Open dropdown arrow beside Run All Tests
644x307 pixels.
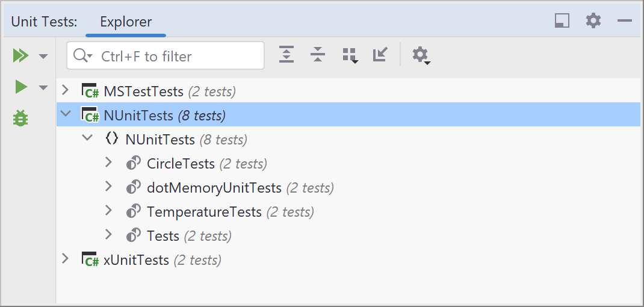[43, 57]
